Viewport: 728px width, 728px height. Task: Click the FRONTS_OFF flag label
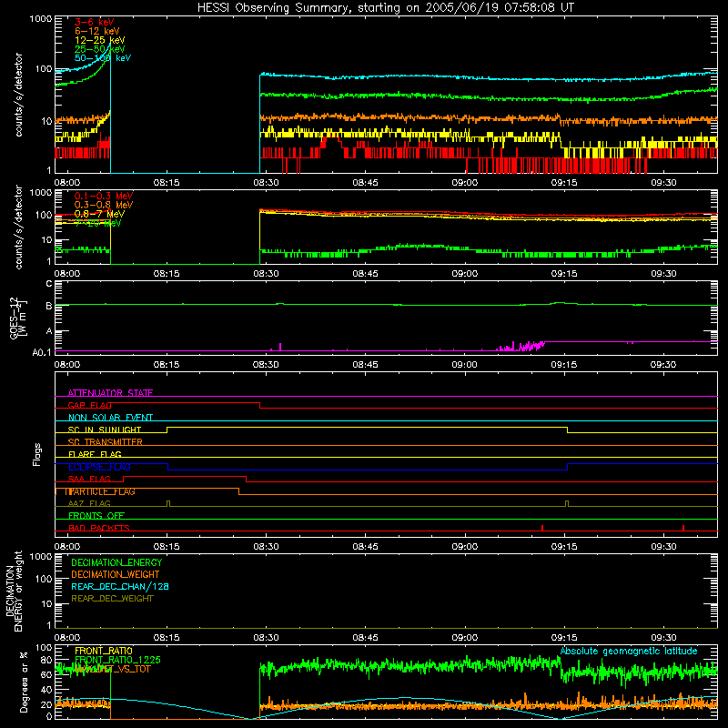coord(96,516)
